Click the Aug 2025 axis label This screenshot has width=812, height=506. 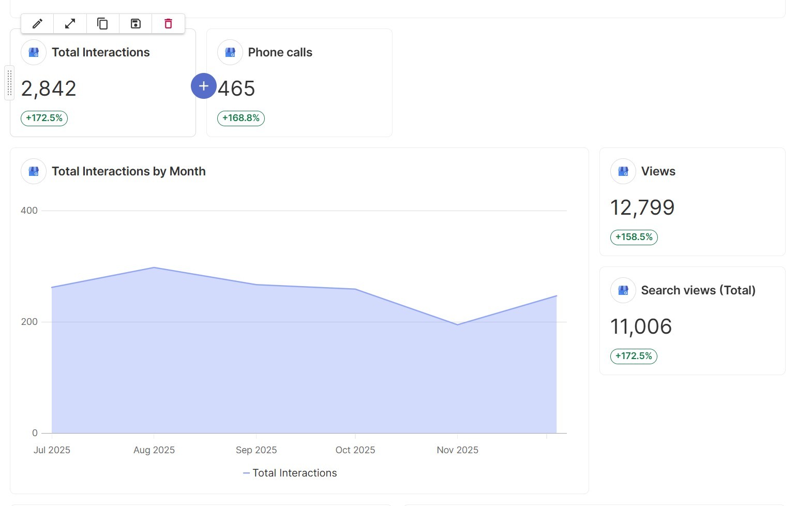click(x=154, y=450)
